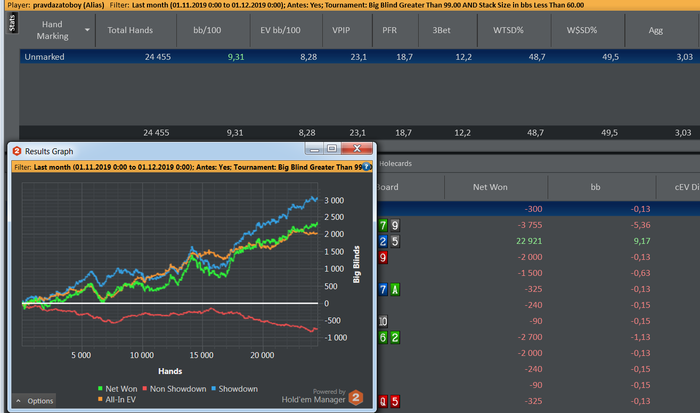
Task: Switch to the Holecards tab
Action: tap(395, 163)
